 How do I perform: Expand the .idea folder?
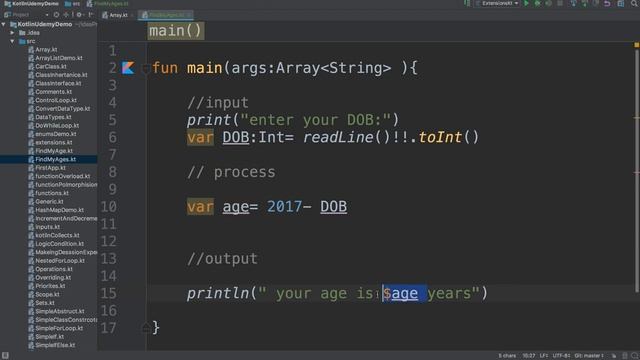coord(12,33)
